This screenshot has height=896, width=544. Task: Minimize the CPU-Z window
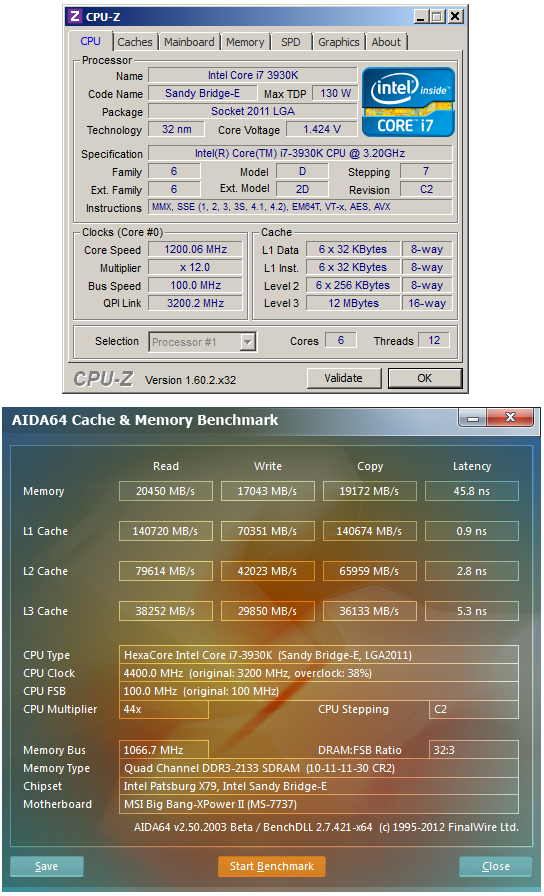coord(421,17)
